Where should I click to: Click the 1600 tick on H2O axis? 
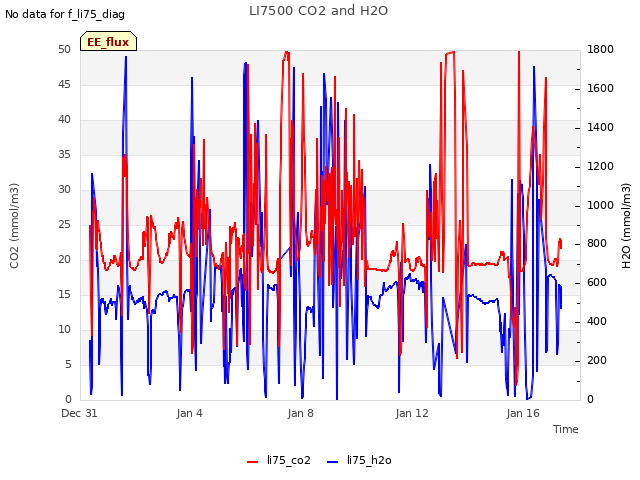[600, 89]
